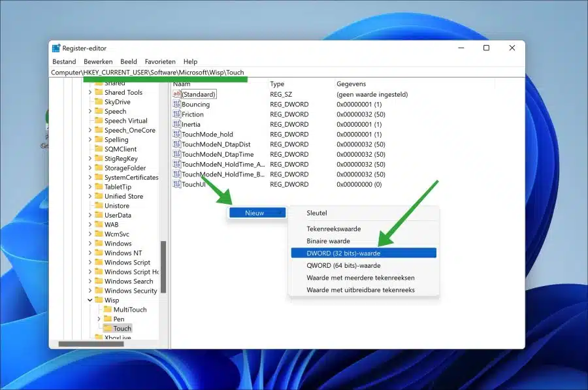This screenshot has height=390, width=588.
Task: Expand the UserData tree node
Action: point(90,215)
